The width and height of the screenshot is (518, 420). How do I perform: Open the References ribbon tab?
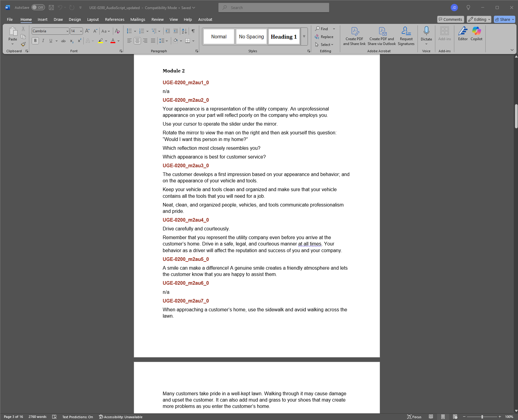point(114,19)
